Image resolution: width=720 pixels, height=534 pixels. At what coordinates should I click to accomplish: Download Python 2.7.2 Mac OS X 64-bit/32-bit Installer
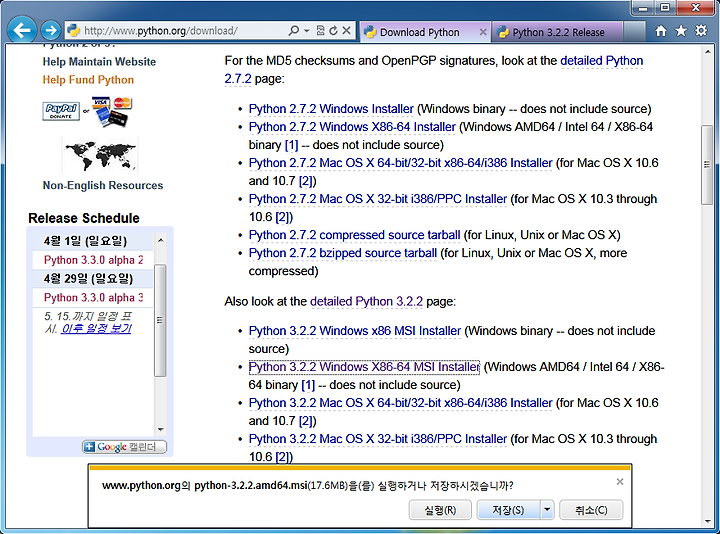[x=400, y=163]
